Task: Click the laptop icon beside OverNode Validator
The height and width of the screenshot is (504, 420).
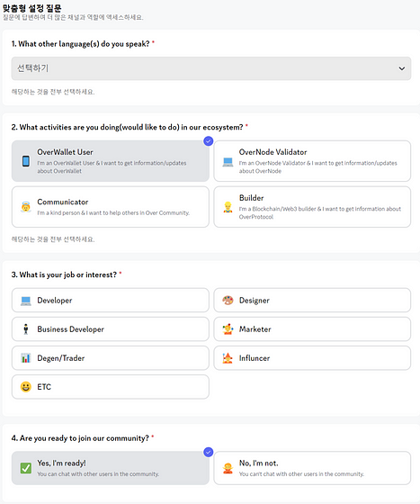Action: (x=228, y=162)
